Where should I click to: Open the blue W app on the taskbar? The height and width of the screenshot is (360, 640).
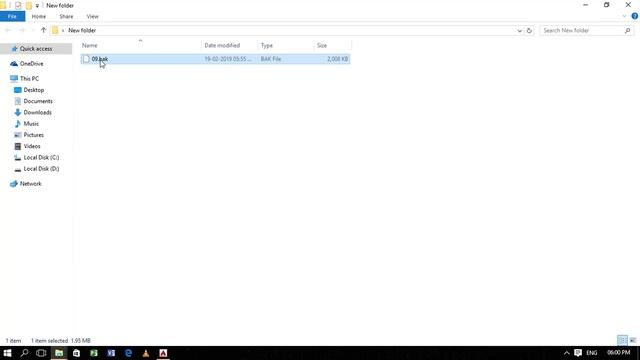(111, 353)
